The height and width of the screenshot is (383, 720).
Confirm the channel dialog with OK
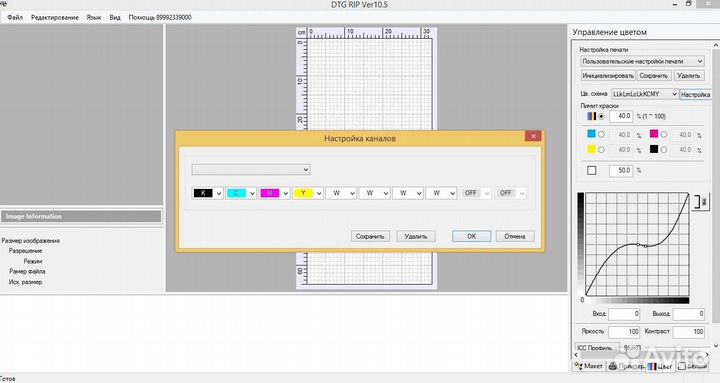(x=471, y=236)
